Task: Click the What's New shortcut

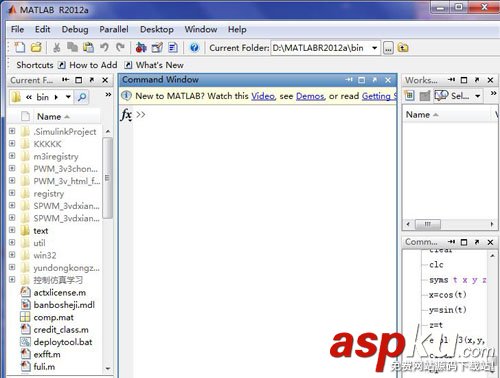Action: pos(154,65)
